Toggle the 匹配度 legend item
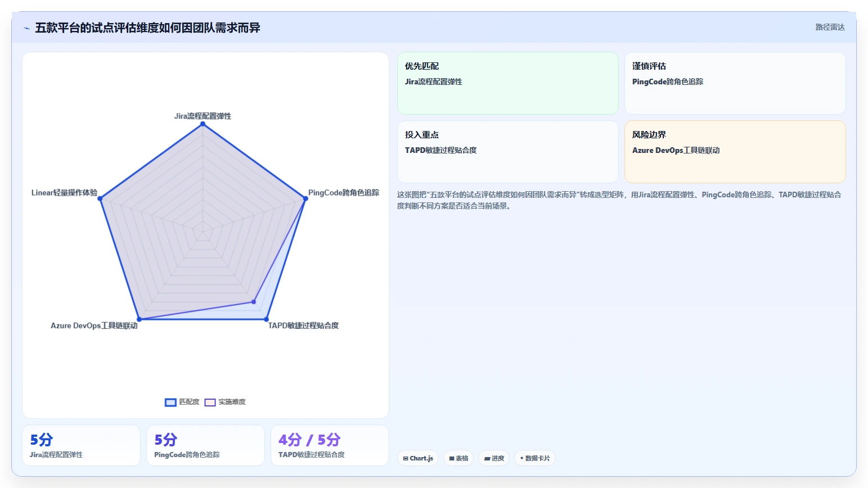Screen dimensions: 868x488 click(x=182, y=402)
